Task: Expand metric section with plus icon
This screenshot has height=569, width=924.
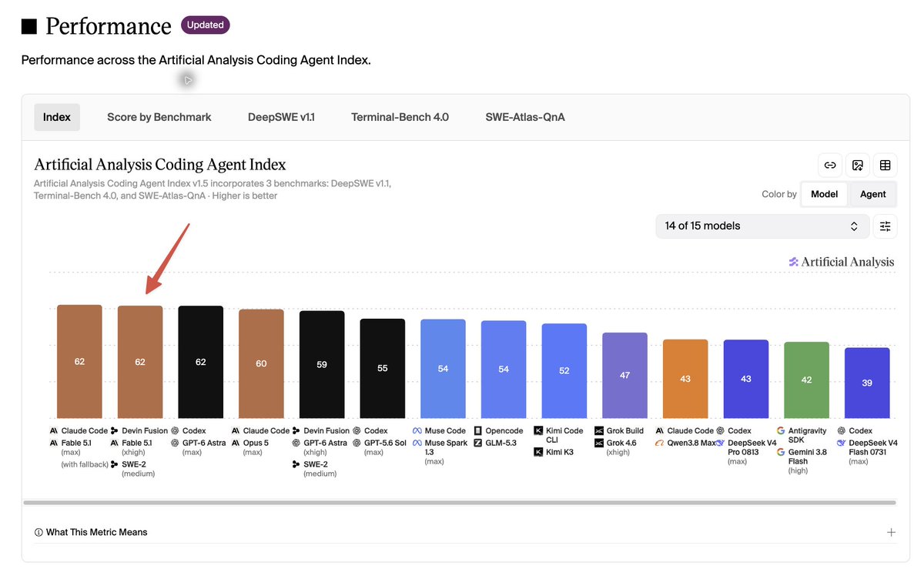Action: coord(891,532)
